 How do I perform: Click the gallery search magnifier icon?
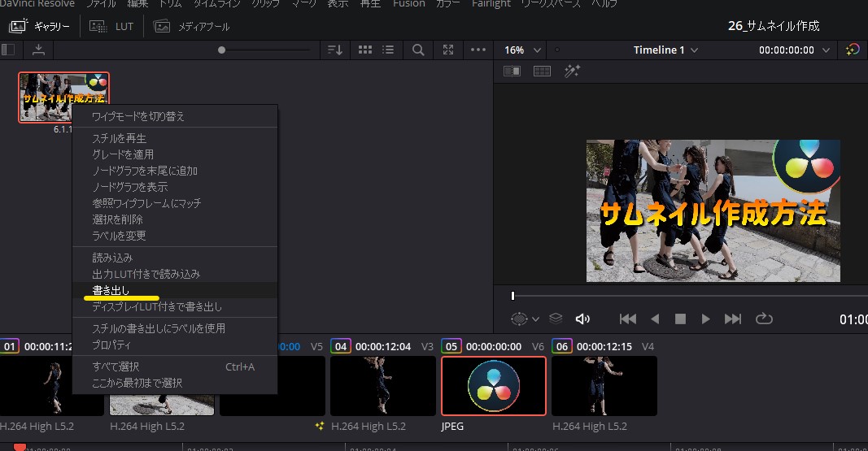coord(418,50)
